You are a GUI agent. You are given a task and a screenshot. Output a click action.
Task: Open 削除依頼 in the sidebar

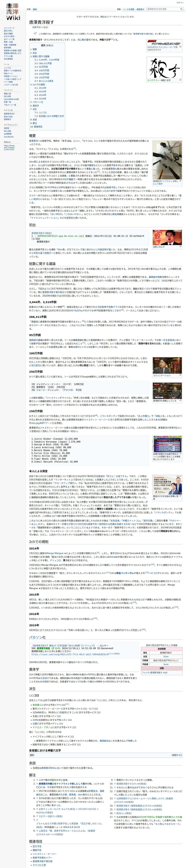click(x=7, y=47)
